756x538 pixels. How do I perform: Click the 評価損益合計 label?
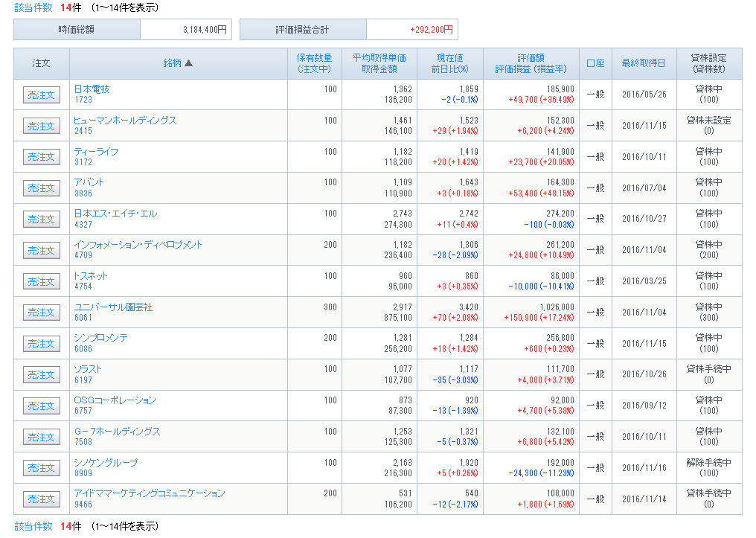(x=302, y=30)
